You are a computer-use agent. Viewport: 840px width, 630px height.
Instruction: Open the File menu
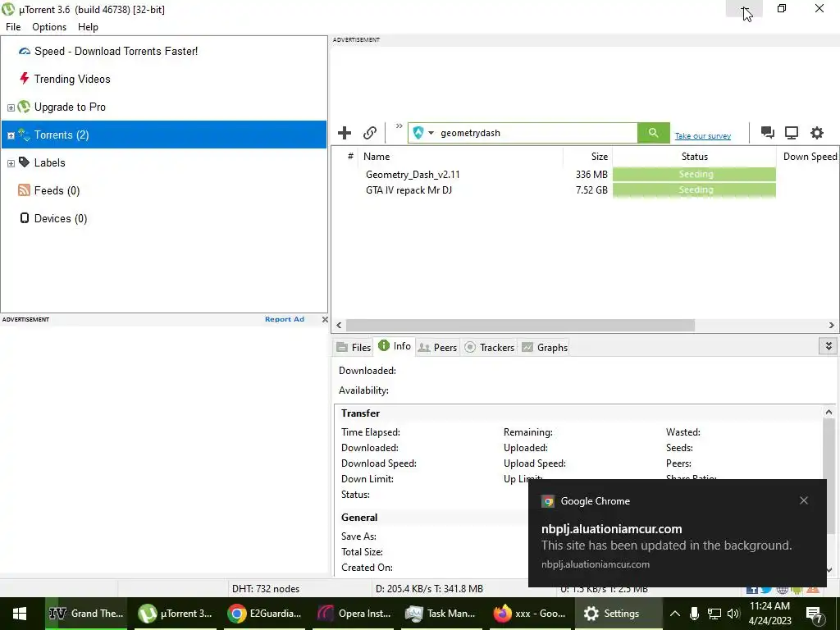[13, 27]
